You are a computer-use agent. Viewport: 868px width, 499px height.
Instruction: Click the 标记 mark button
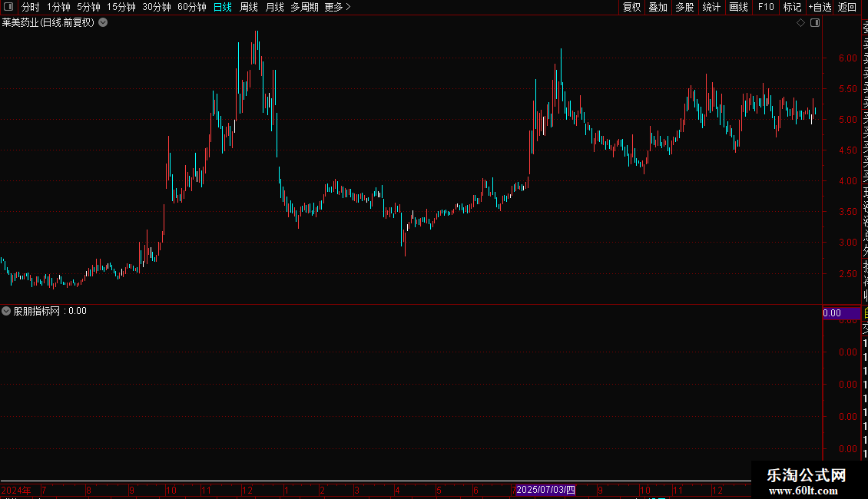point(792,7)
